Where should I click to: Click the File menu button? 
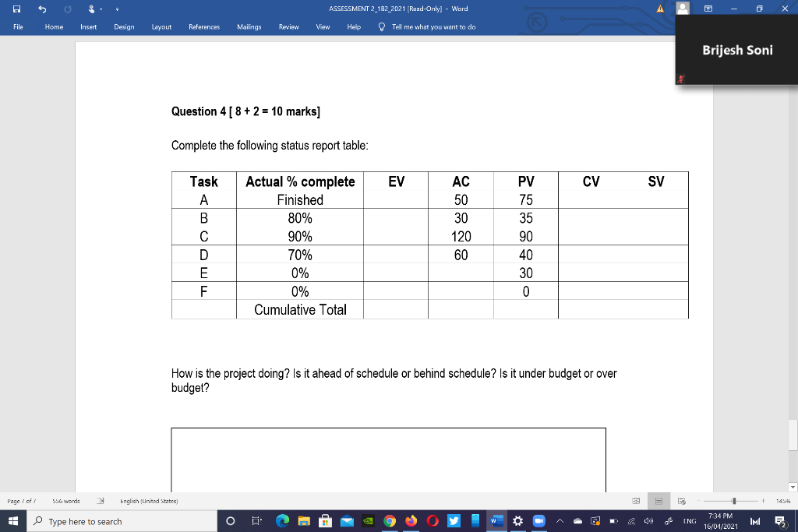[x=18, y=26]
